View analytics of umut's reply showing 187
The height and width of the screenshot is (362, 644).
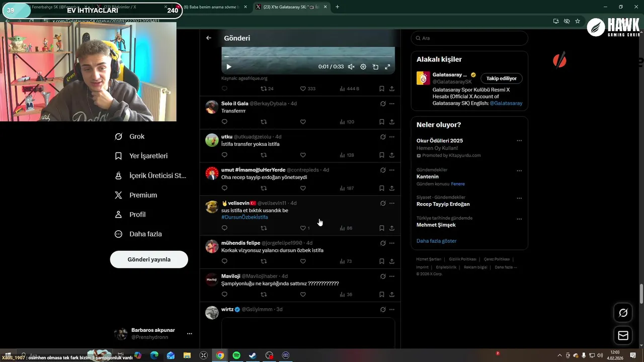click(x=347, y=188)
